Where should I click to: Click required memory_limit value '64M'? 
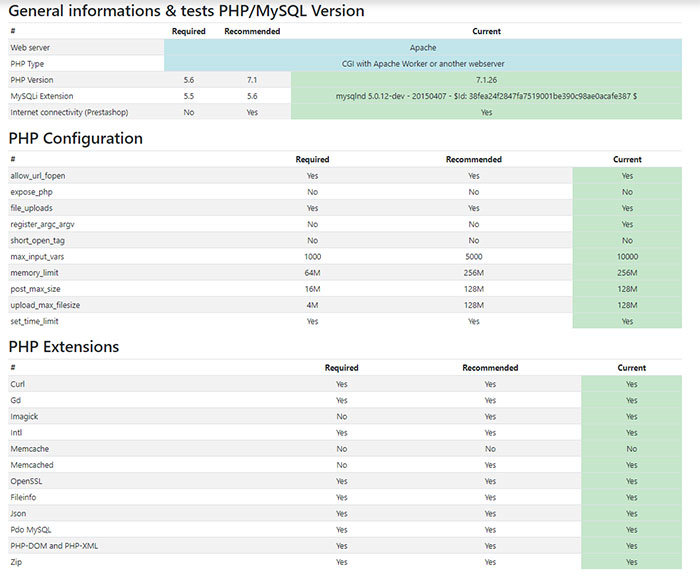point(312,273)
